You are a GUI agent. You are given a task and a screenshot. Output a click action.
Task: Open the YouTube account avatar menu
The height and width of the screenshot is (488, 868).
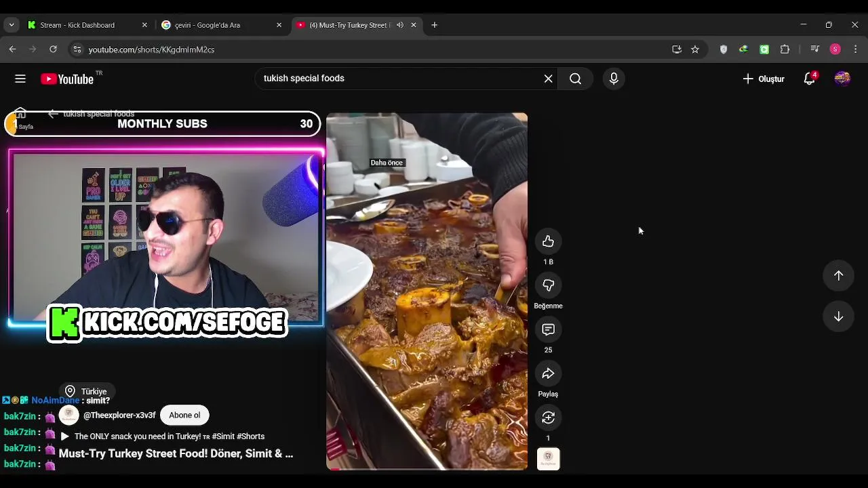point(842,79)
